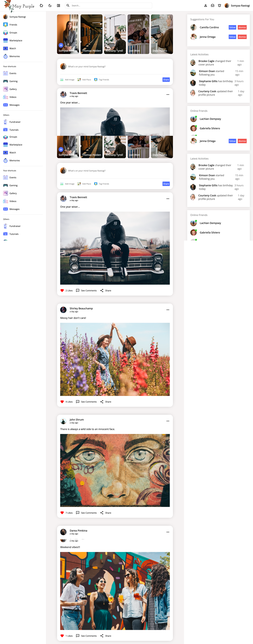The width and height of the screenshot is (253, 644).
Task: Toggle dark mode with the moon icon
Action: pos(50,6)
